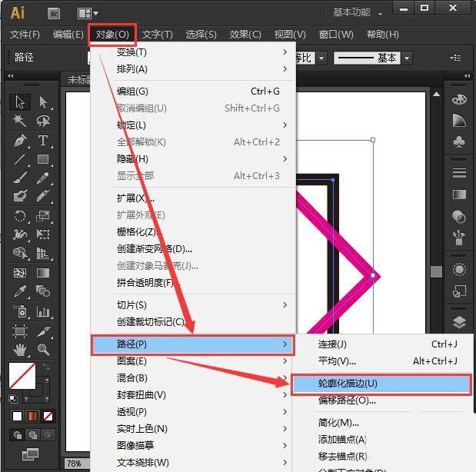Set paint mode to Color
The height and width of the screenshot is (472, 476).
[18, 416]
